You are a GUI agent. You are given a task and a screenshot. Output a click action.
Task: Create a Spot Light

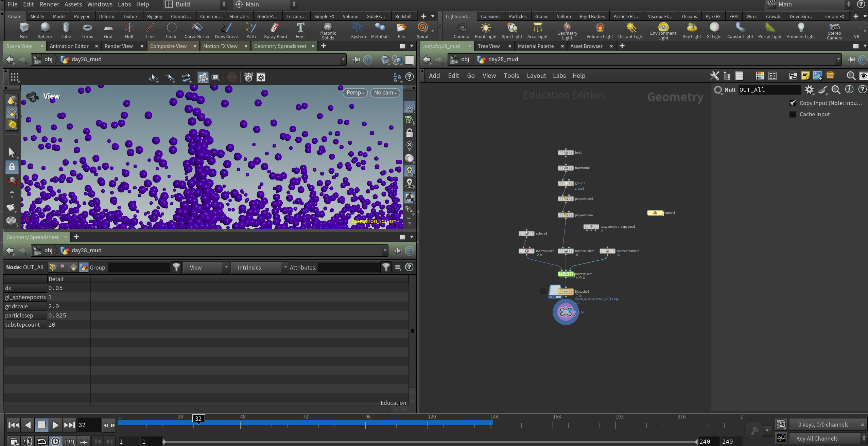tap(512, 30)
